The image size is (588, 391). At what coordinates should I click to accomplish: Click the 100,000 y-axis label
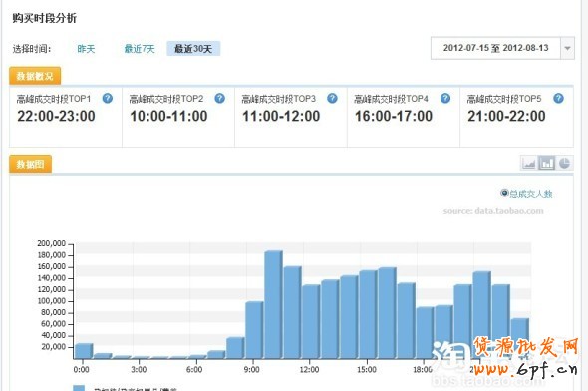[51, 301]
